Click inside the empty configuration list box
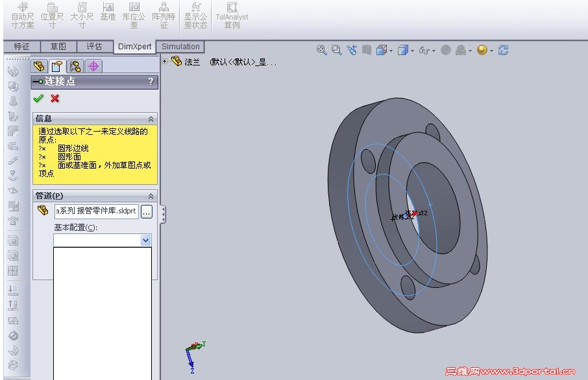Image resolution: width=588 pixels, height=380 pixels. click(103, 313)
